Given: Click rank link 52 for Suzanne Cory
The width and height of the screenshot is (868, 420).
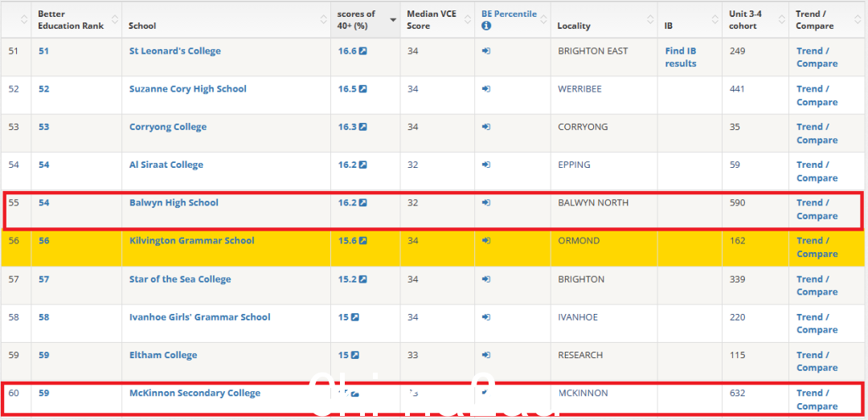Looking at the screenshot, I should [x=43, y=89].
